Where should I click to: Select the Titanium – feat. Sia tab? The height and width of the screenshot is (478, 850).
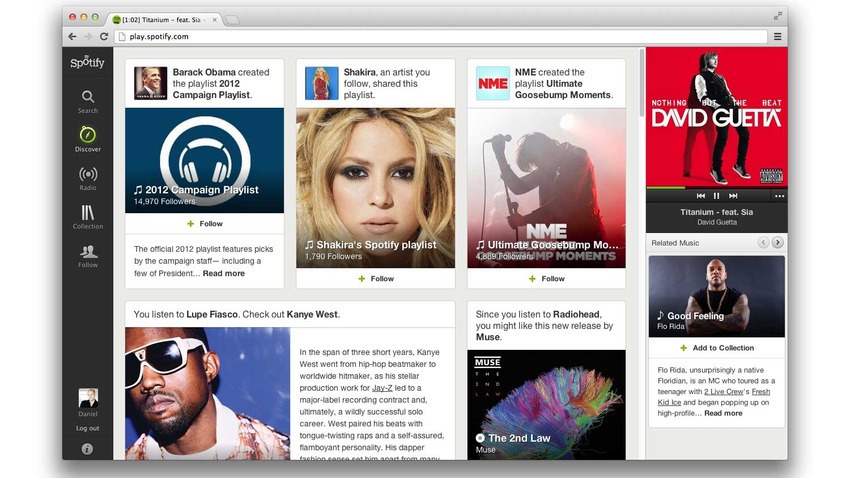click(163, 20)
